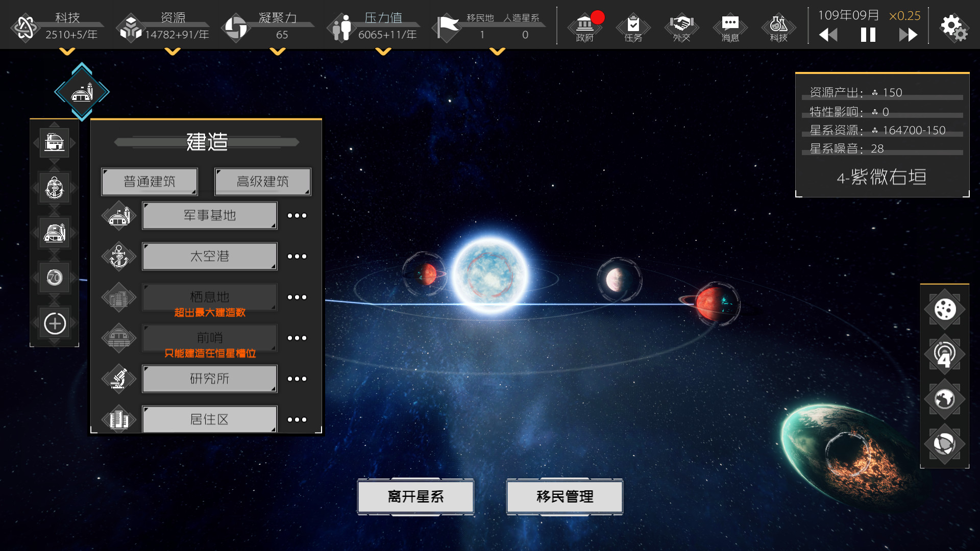
Task: Expand the 资源 resources dropdown chevron
Action: coord(173,52)
